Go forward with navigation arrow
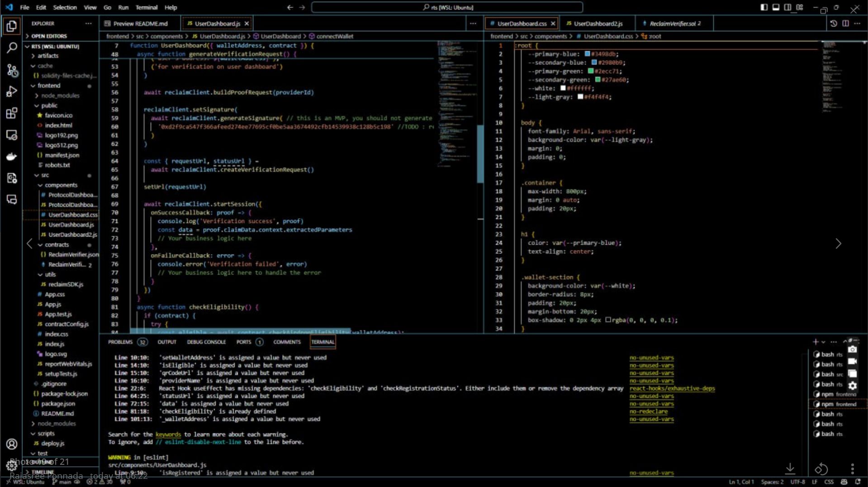Screen dimensions: 868x487 pyautogui.click(x=302, y=7)
